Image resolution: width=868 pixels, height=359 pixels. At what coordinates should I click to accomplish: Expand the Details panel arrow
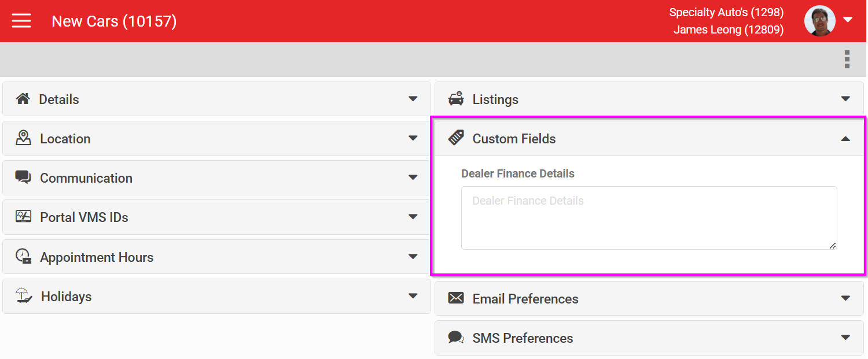(x=413, y=99)
